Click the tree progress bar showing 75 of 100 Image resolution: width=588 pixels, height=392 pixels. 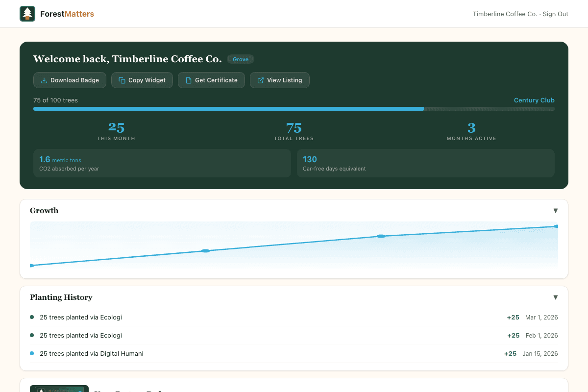pyautogui.click(x=294, y=108)
